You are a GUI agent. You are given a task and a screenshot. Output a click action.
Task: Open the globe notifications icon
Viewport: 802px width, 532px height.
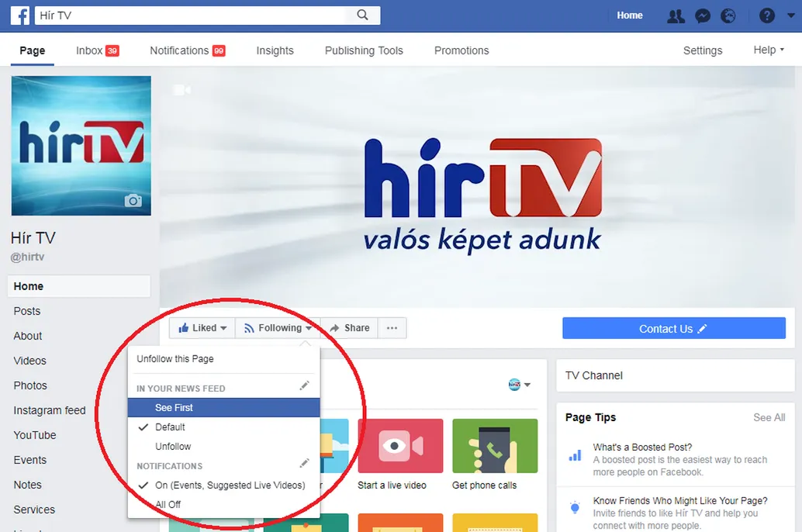(728, 16)
